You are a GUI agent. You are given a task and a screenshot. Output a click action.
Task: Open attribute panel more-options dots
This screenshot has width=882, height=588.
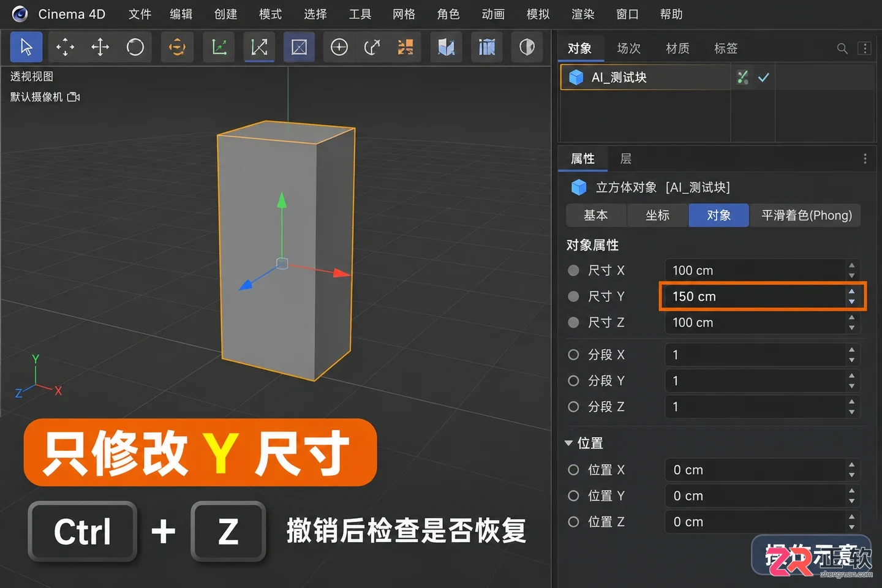(x=865, y=159)
